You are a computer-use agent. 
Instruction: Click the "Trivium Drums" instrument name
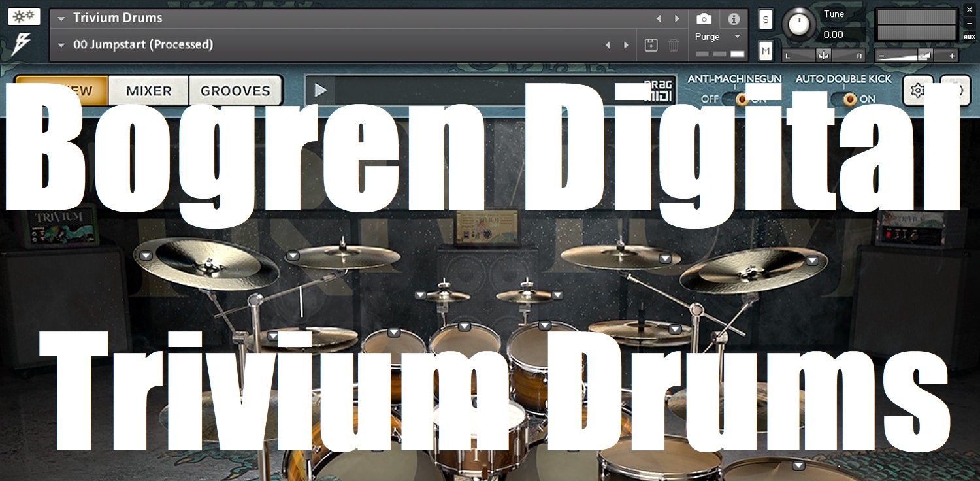point(118,18)
